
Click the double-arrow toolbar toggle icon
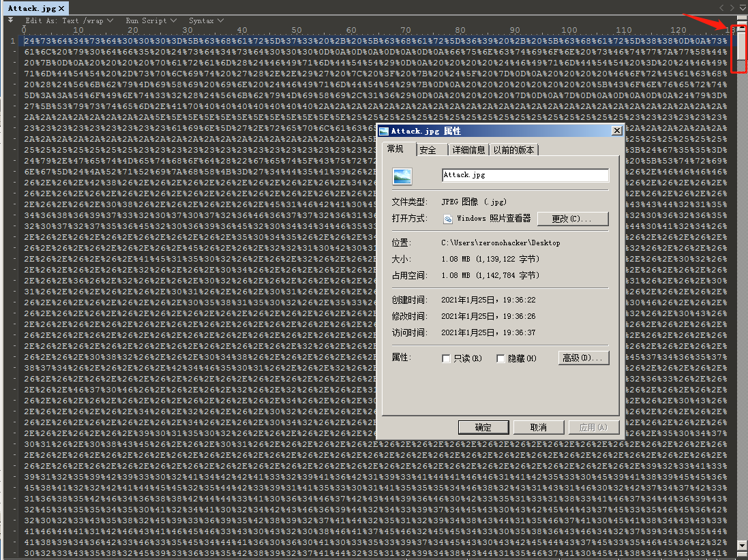point(10,20)
